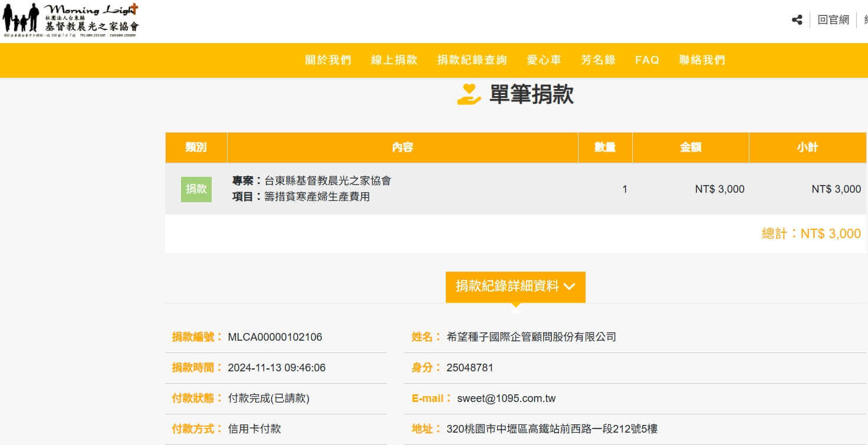Image resolution: width=868 pixels, height=445 pixels.
Task: Click the green 捐款 category badge
Action: 196,189
